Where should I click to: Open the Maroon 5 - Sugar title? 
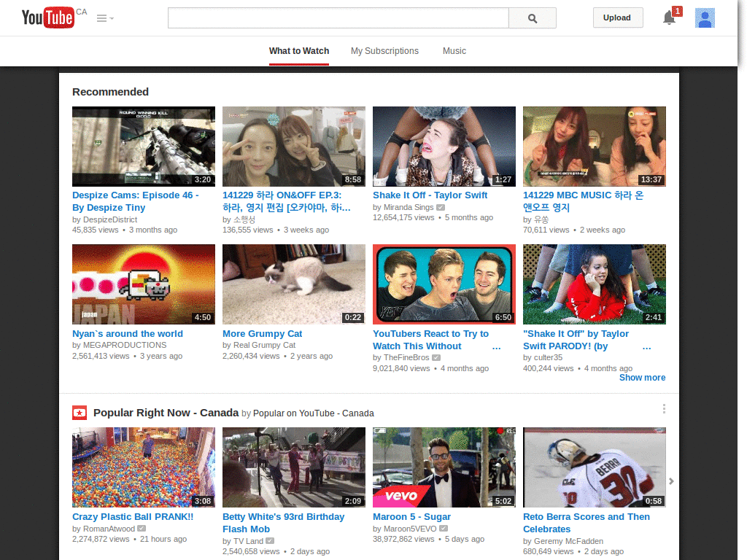click(x=411, y=517)
